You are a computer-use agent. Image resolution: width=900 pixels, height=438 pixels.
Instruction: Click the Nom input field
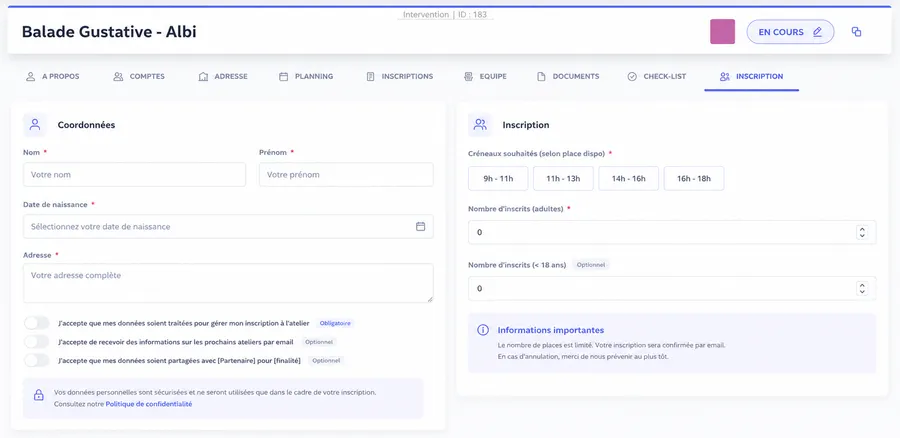134,175
